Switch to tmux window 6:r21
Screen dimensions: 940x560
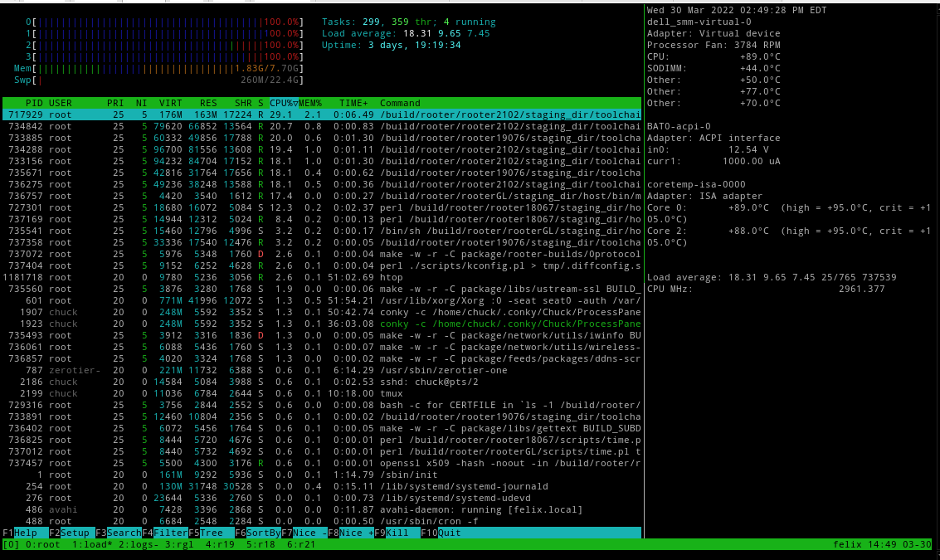coord(300,545)
